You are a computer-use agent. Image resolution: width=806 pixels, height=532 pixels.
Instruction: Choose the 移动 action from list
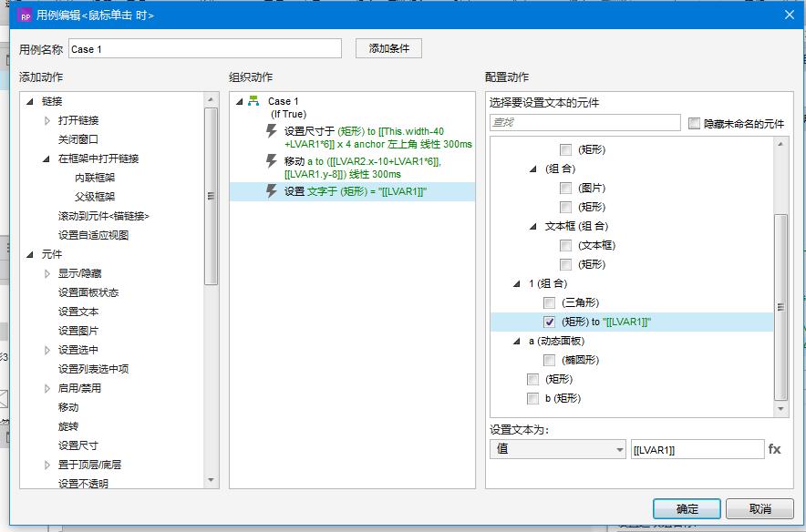pos(68,407)
